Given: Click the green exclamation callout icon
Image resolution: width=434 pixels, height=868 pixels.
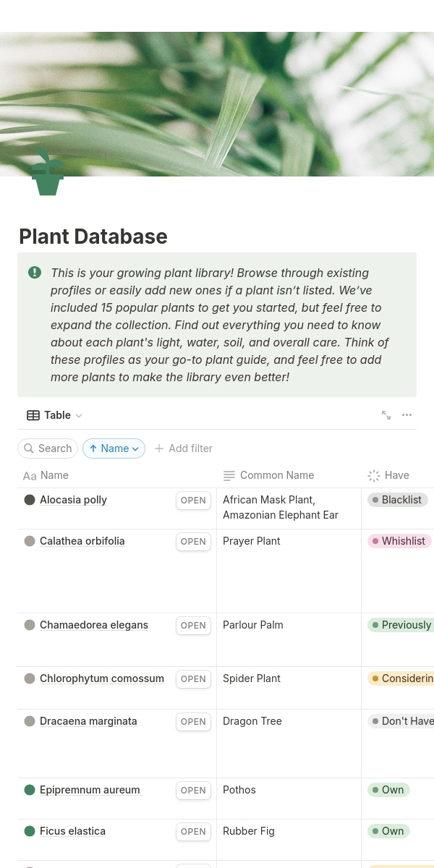Looking at the screenshot, I should point(35,273).
